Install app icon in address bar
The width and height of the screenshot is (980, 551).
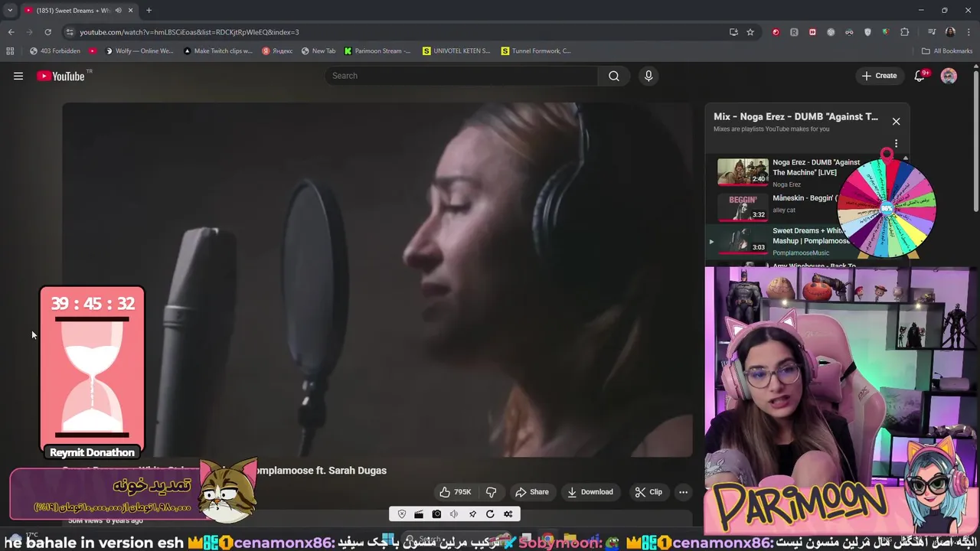(733, 32)
